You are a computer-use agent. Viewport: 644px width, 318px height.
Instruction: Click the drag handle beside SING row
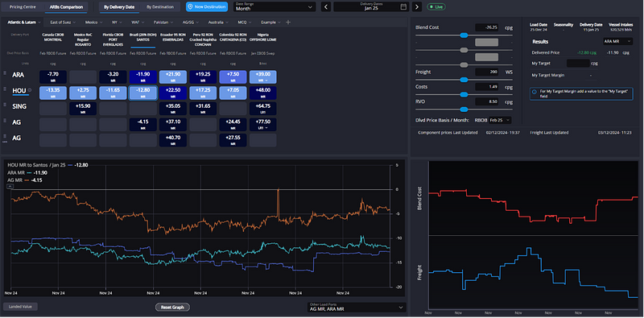[6, 105]
